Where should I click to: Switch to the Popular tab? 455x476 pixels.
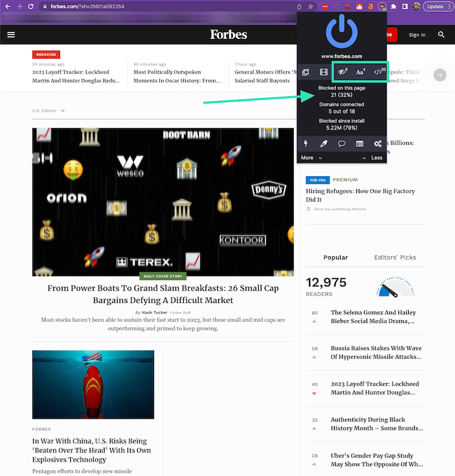[x=335, y=258]
